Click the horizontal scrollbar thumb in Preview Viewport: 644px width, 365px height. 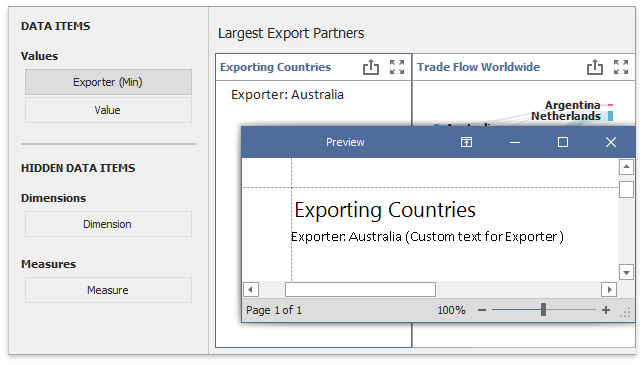coord(360,289)
